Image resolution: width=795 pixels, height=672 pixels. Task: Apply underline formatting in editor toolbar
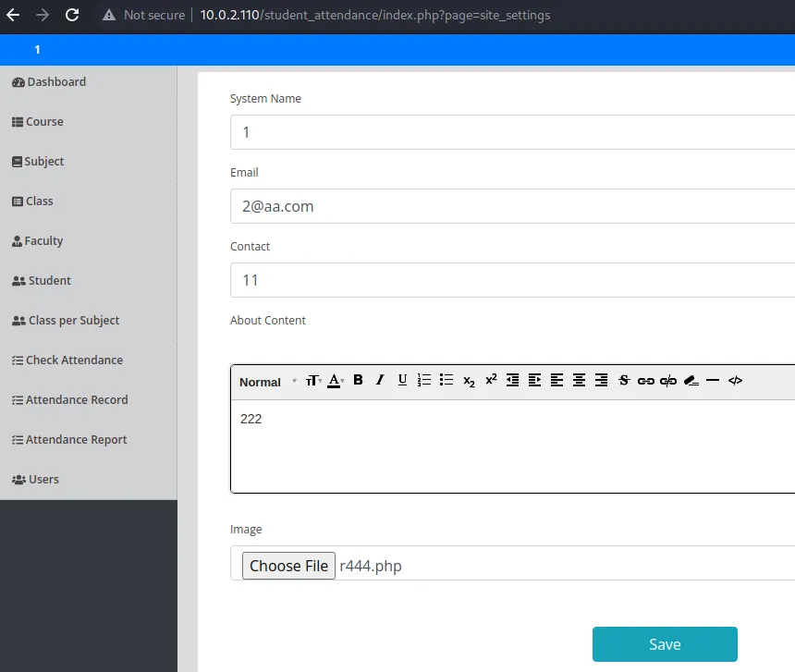tap(402, 380)
